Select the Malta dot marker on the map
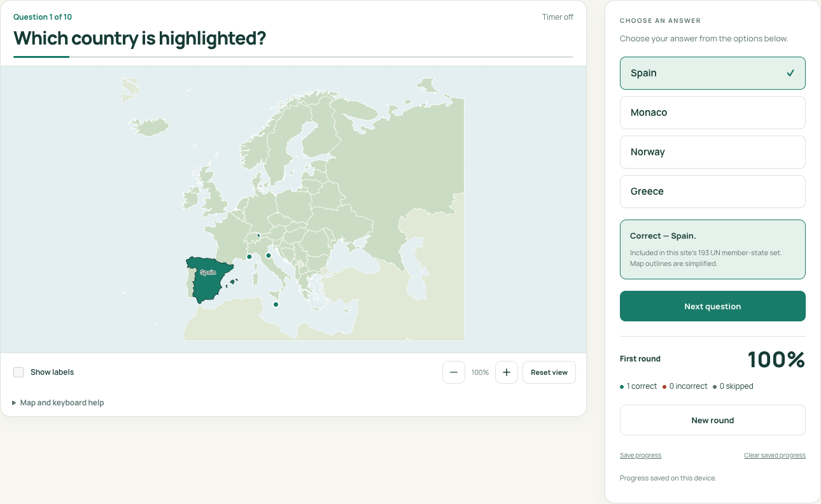This screenshot has width=821, height=504. pyautogui.click(x=276, y=304)
